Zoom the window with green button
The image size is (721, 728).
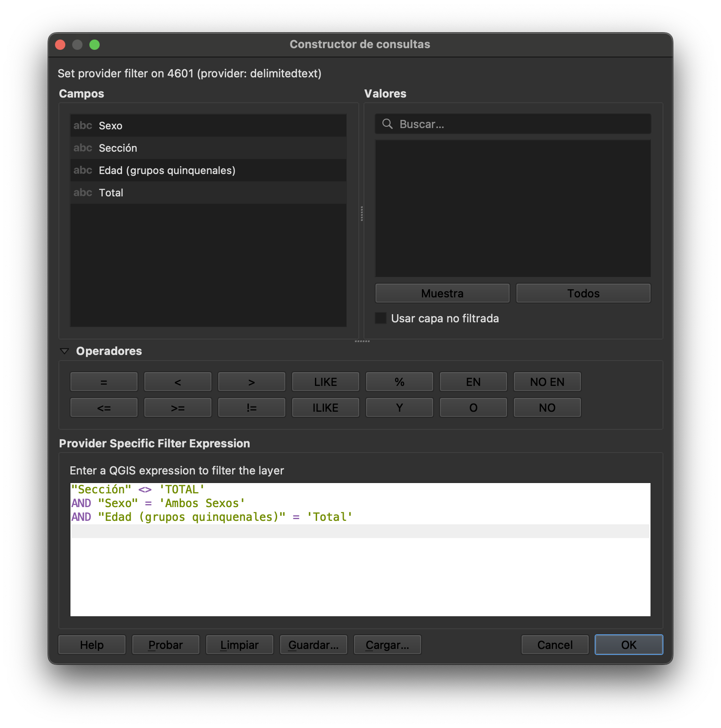(95, 45)
